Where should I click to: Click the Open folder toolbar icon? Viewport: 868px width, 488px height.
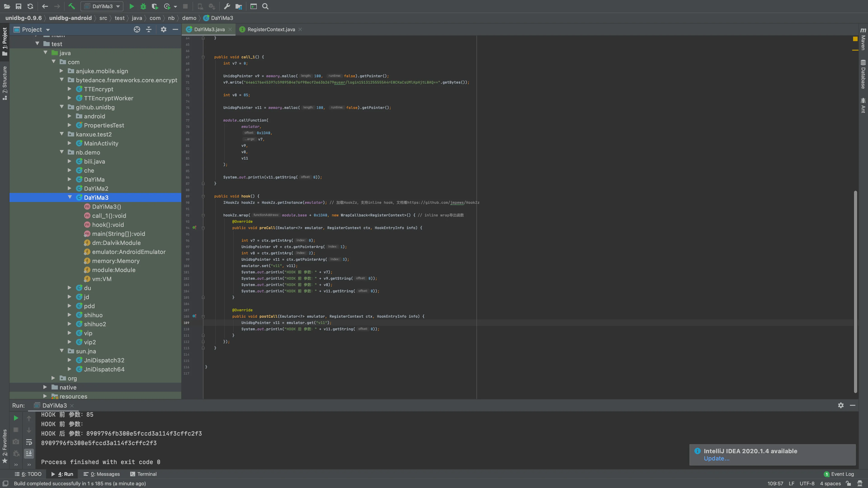7,6
